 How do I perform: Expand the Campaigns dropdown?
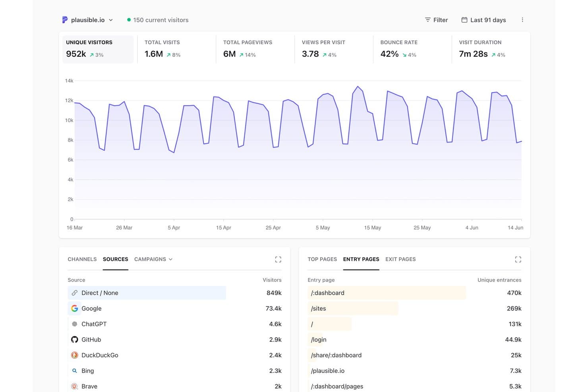point(153,259)
